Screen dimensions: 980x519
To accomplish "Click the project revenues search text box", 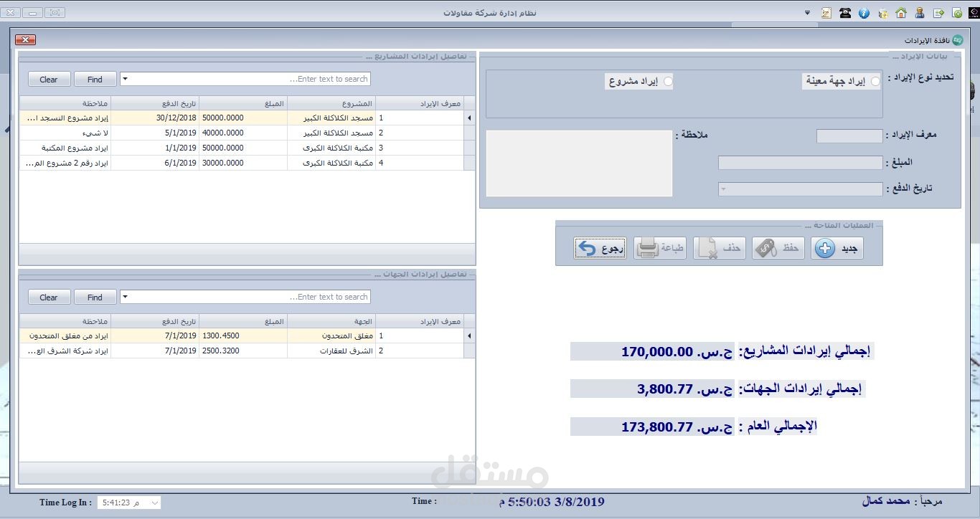I will click(250, 79).
